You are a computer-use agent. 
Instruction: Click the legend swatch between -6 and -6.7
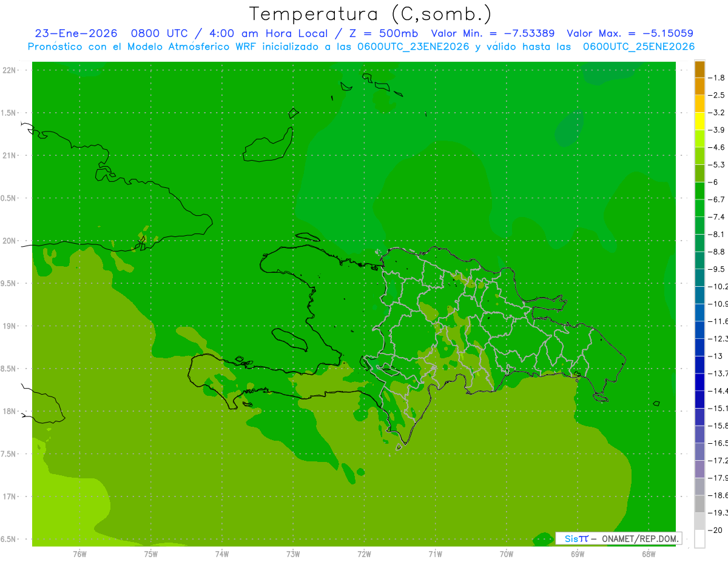(x=699, y=191)
